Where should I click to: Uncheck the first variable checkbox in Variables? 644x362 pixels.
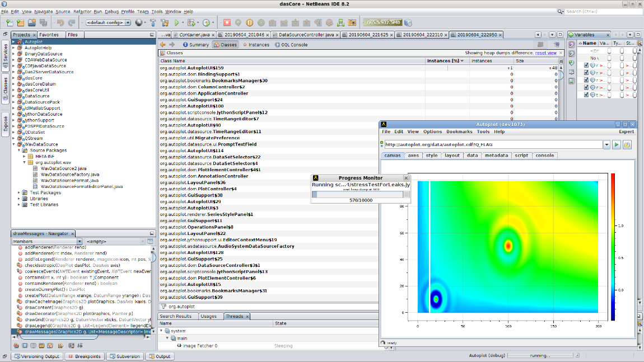click(586, 65)
